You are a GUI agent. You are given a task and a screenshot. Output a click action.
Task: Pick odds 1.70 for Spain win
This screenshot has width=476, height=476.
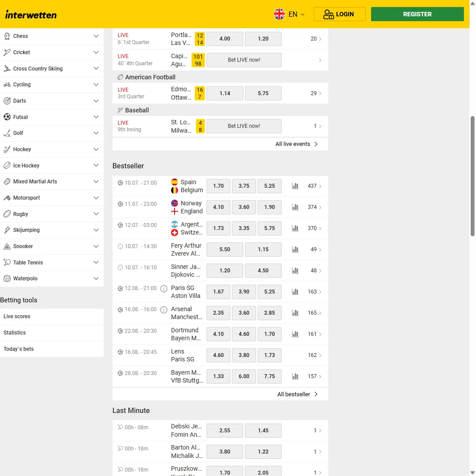[x=218, y=186]
